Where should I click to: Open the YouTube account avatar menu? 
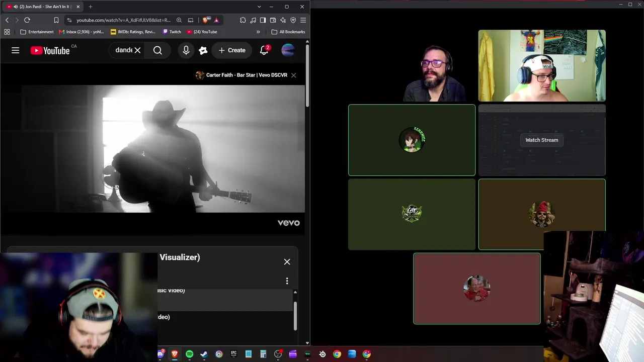pos(288,50)
